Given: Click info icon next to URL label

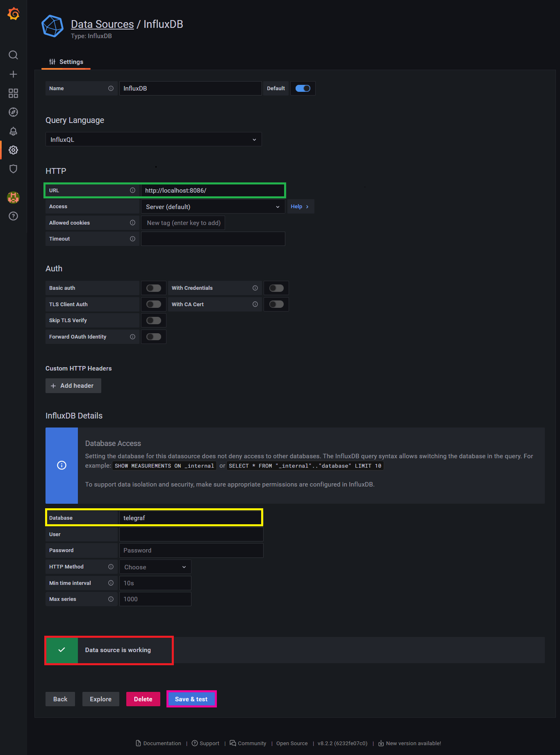Looking at the screenshot, I should (132, 190).
